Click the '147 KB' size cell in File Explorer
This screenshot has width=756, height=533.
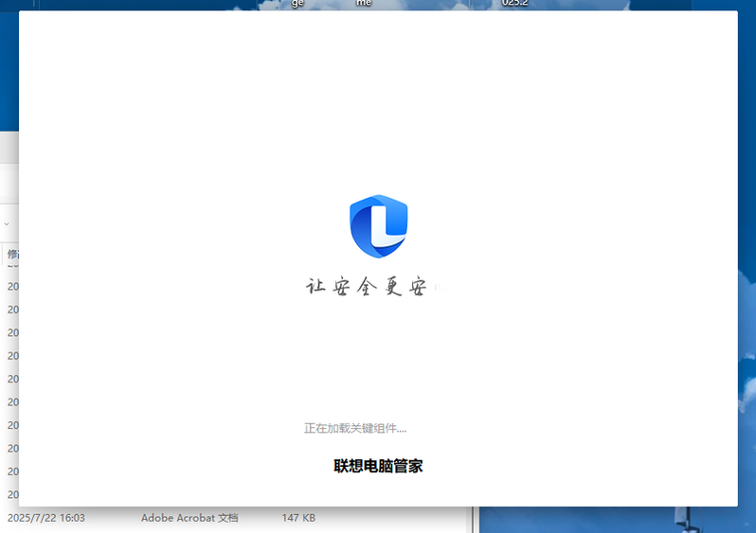click(298, 518)
